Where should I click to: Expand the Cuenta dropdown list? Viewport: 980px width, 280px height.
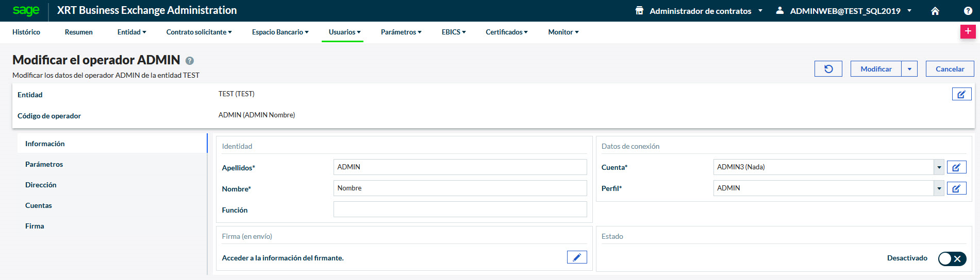[939, 167]
